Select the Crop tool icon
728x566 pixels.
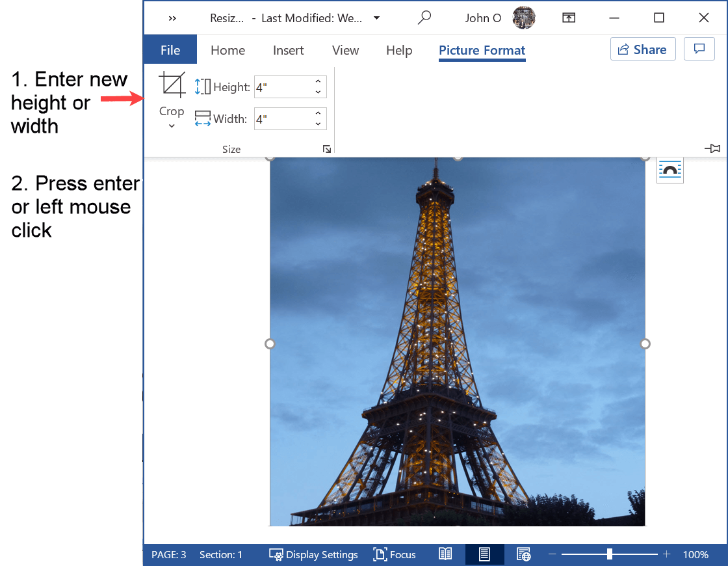click(x=172, y=85)
